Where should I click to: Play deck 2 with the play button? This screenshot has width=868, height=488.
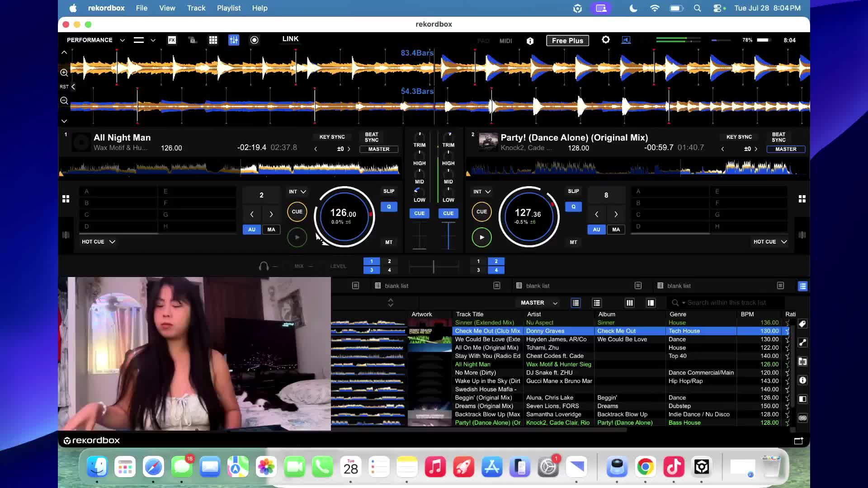(482, 237)
